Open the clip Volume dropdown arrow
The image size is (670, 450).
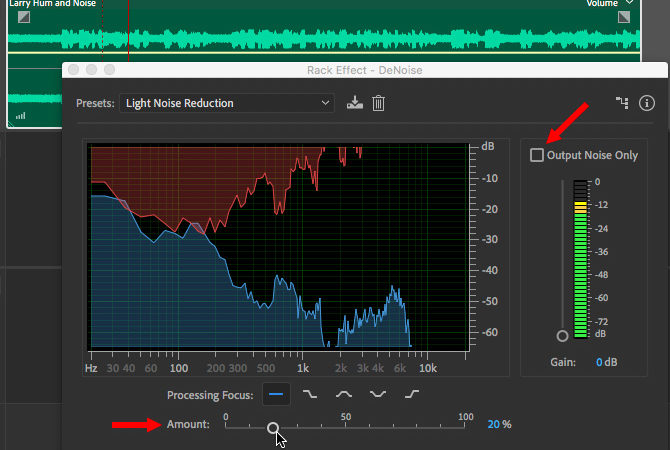pyautogui.click(x=630, y=3)
